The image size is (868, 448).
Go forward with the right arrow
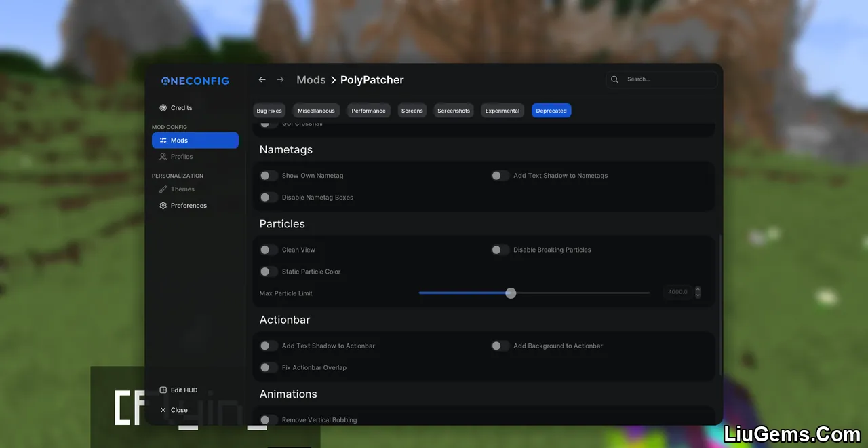pyautogui.click(x=280, y=80)
